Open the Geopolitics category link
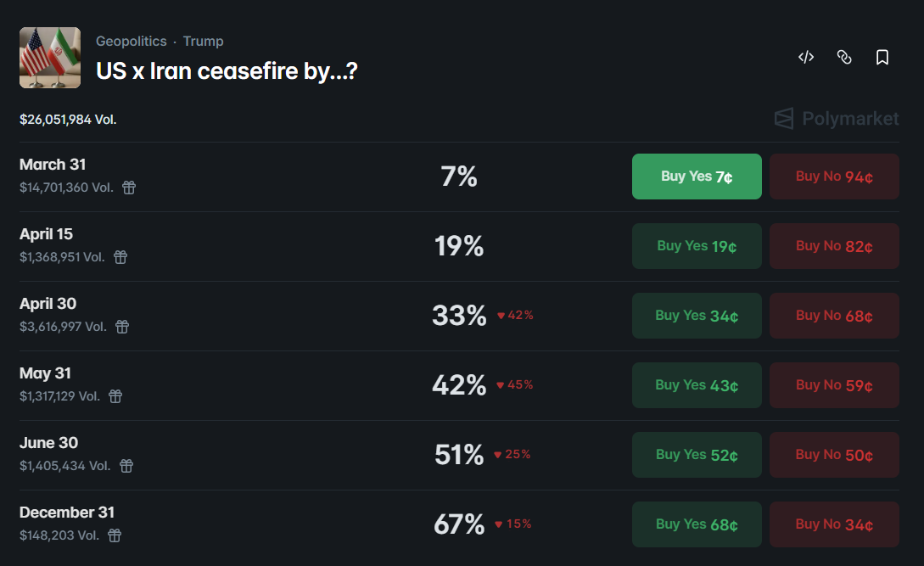 tap(132, 41)
